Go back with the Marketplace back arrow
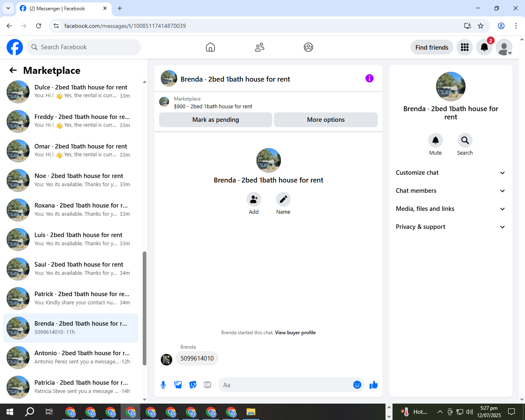Image resolution: width=525 pixels, height=420 pixels. click(13, 70)
